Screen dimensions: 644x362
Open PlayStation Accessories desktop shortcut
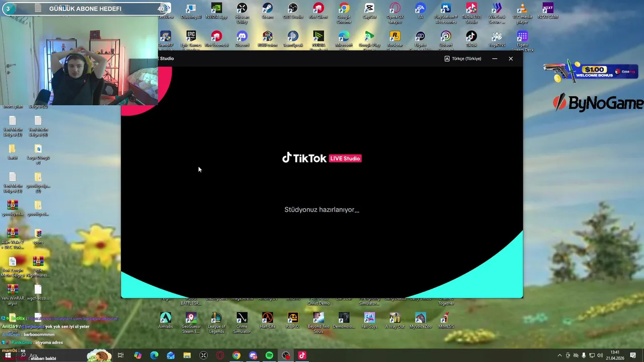point(446,14)
